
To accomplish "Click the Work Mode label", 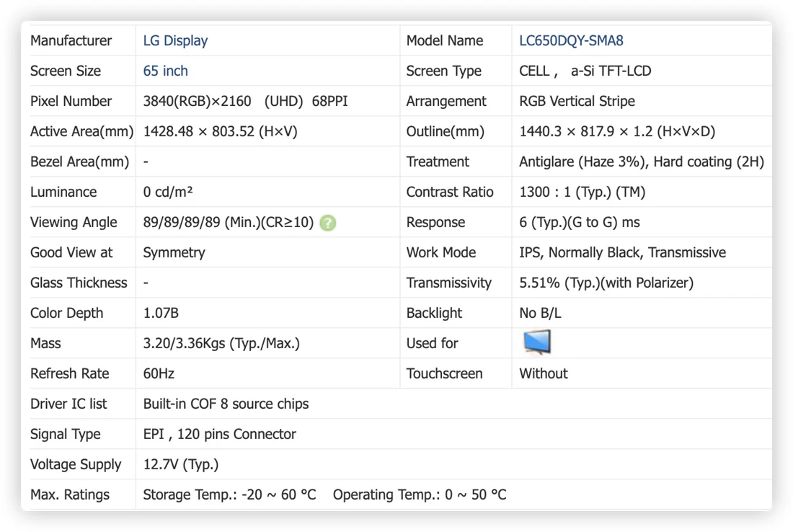I will [441, 252].
